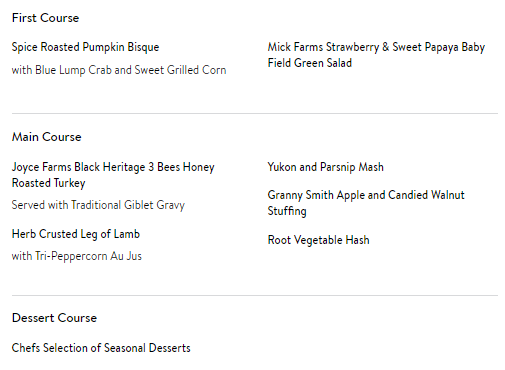This screenshot has height=370, width=505.
Task: Click the Main Course heading
Action: pos(47,137)
